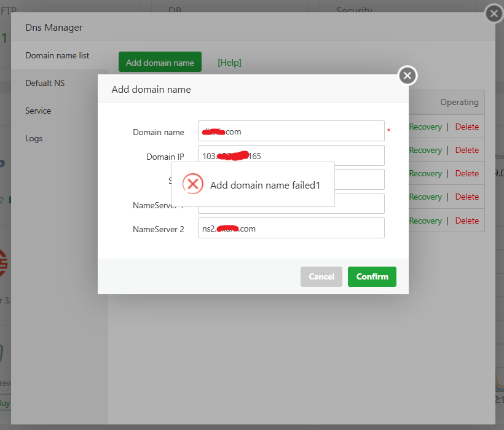Confirm the new domain name
Screen dimensions: 504x430
coord(372,276)
